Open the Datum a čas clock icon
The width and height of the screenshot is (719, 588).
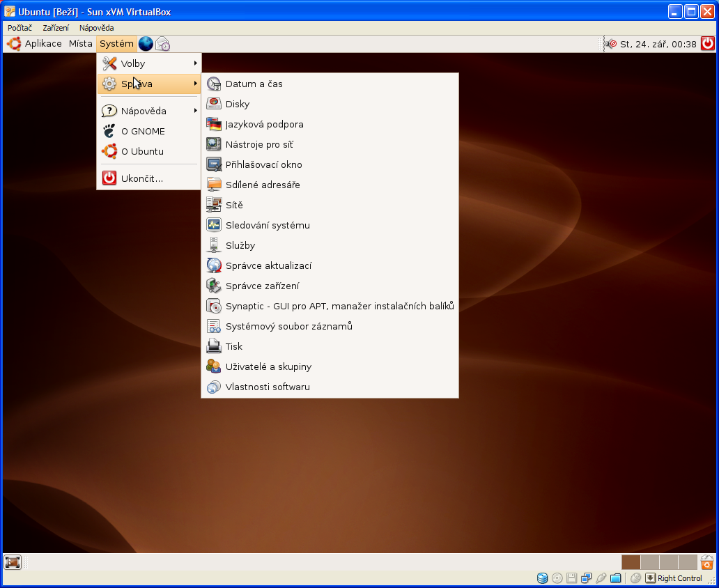click(214, 84)
